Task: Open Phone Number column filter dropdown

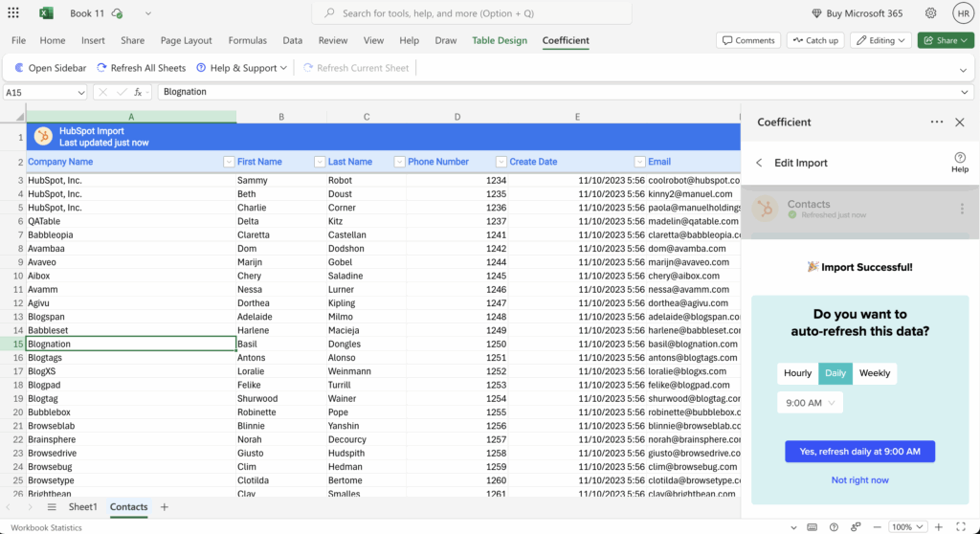Action: [x=501, y=162]
